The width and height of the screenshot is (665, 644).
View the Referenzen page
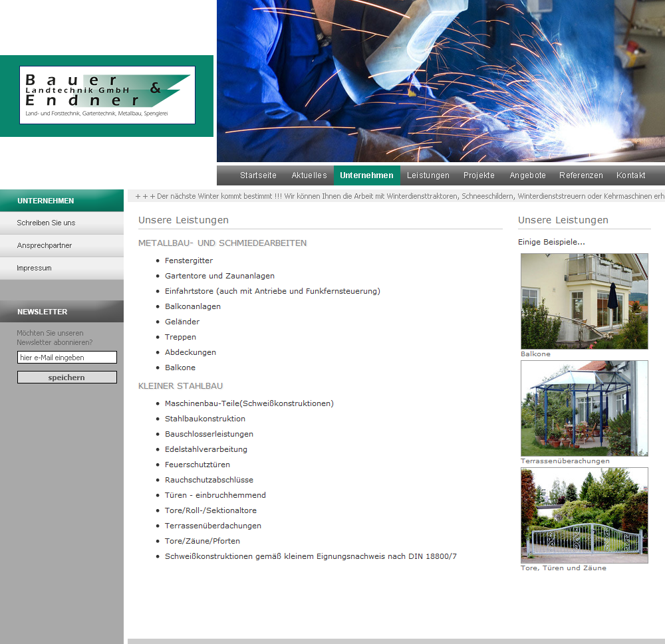tap(581, 175)
